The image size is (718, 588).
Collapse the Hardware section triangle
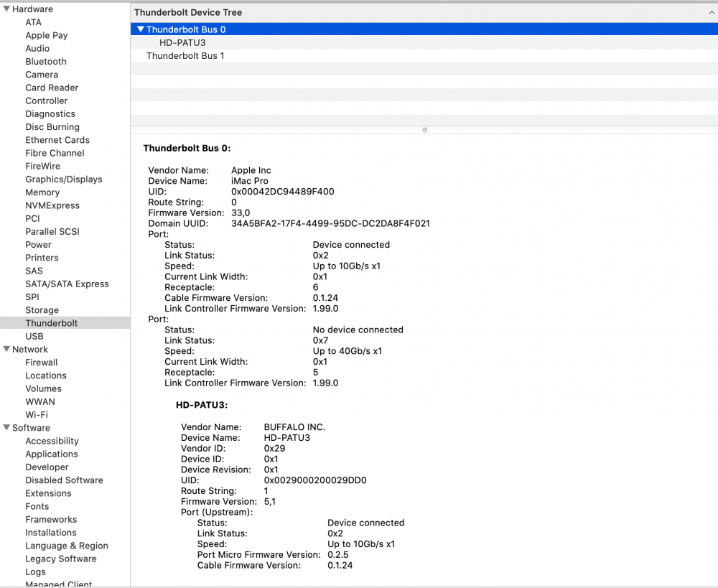[x=6, y=9]
